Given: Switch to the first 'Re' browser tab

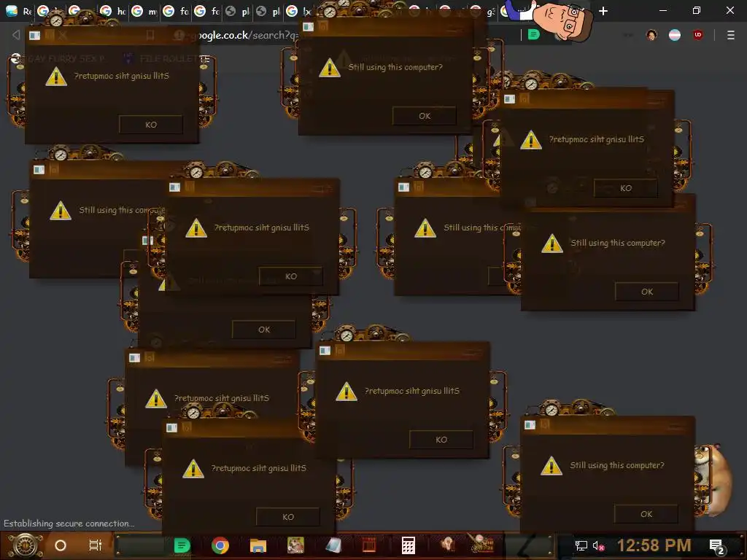Looking at the screenshot, I should pyautogui.click(x=18, y=10).
